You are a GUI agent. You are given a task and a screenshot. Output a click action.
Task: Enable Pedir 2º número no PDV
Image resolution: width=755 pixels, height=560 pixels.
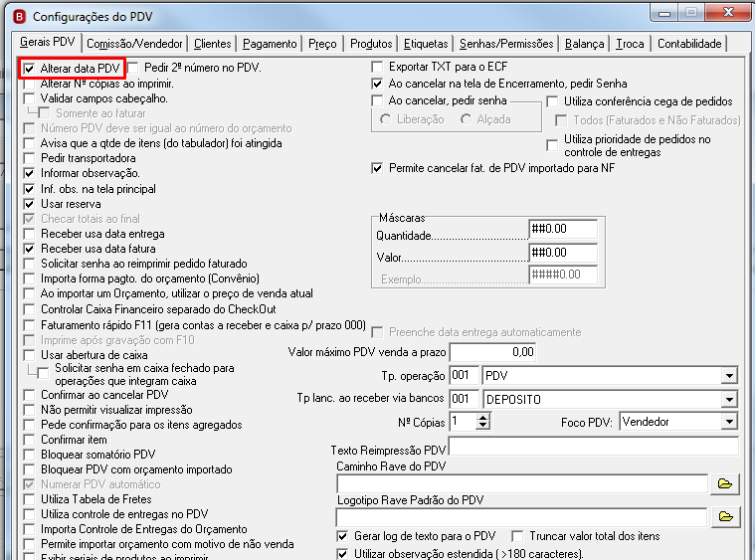click(x=133, y=68)
